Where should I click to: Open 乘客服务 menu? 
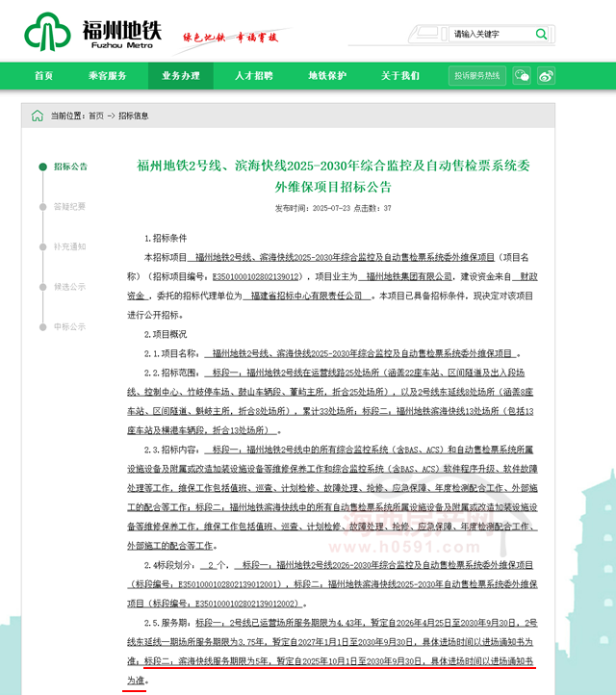click(x=107, y=76)
